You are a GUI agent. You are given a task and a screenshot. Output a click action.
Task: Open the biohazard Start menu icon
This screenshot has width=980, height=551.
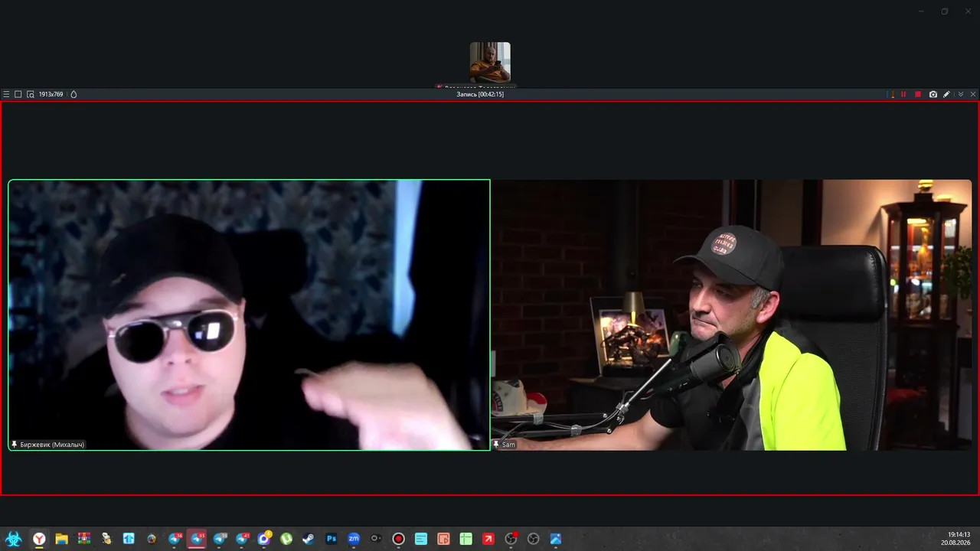point(14,539)
